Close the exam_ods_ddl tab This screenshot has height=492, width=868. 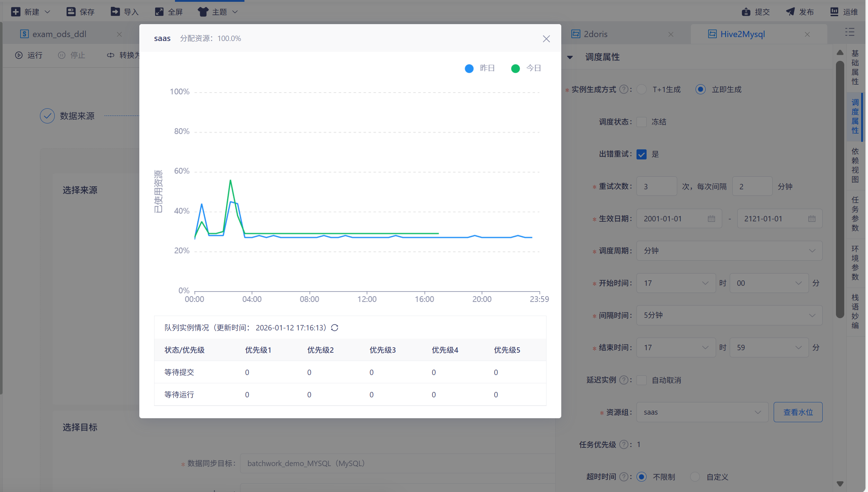coord(119,34)
